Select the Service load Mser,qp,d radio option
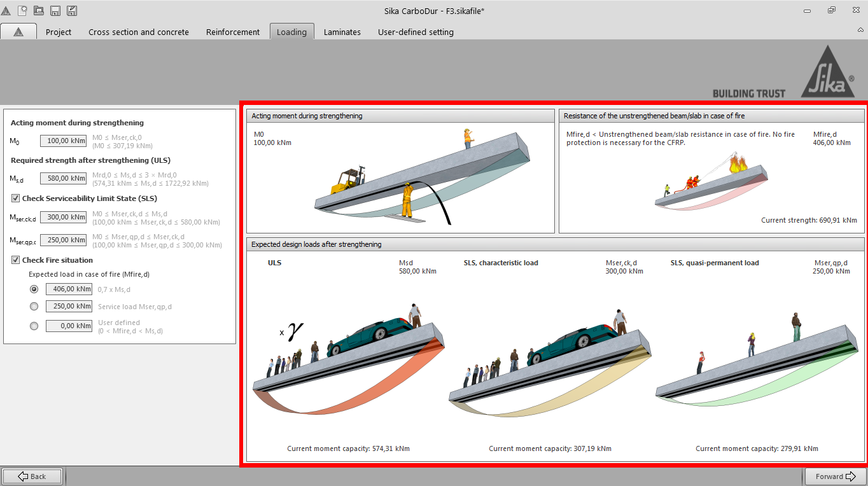Image resolution: width=868 pixels, height=486 pixels. [x=34, y=307]
